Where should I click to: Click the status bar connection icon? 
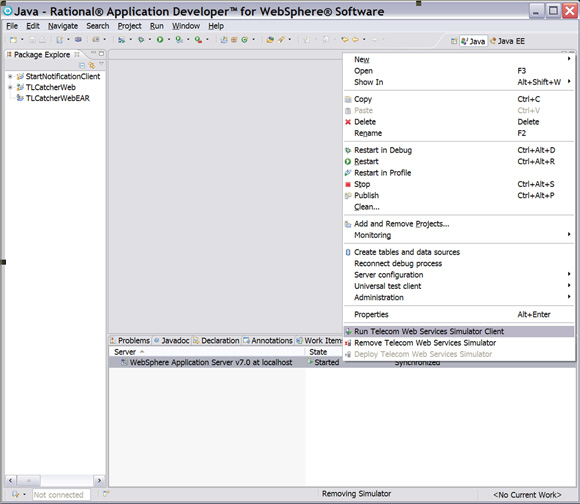click(x=15, y=494)
